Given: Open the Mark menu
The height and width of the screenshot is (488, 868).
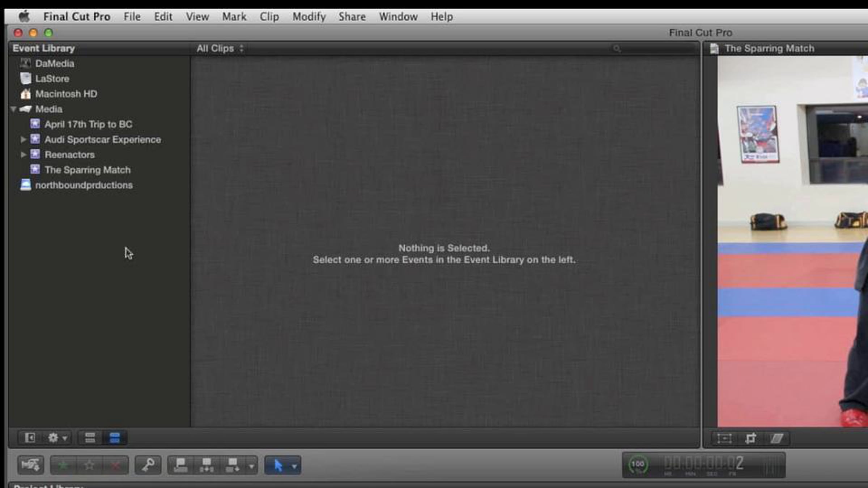Looking at the screenshot, I should tap(234, 17).
